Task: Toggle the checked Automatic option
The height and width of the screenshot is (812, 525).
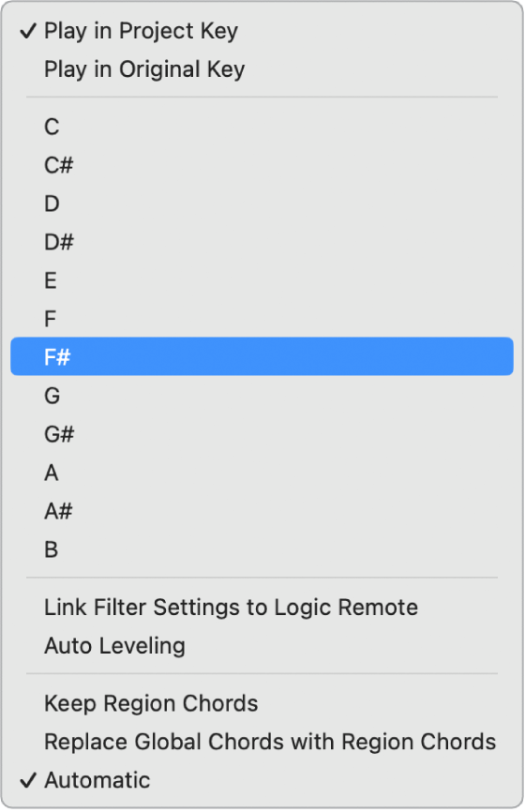Action: pos(262,780)
